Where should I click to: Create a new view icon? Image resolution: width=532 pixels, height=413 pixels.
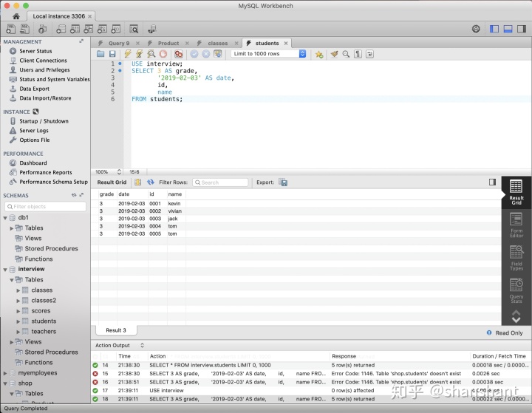[88, 30]
